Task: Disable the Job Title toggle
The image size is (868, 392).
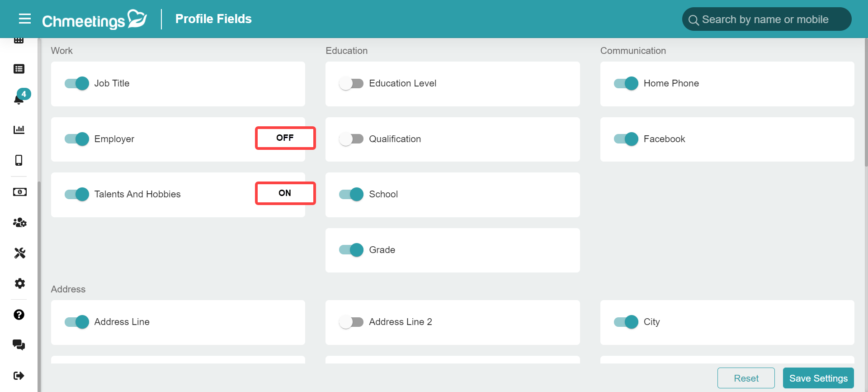Action: click(x=77, y=83)
